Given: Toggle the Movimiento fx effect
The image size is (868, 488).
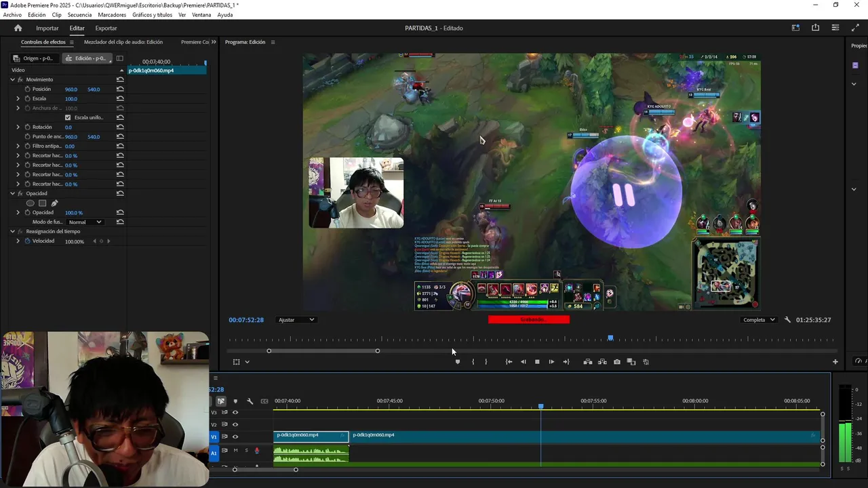Looking at the screenshot, I should (20, 79).
